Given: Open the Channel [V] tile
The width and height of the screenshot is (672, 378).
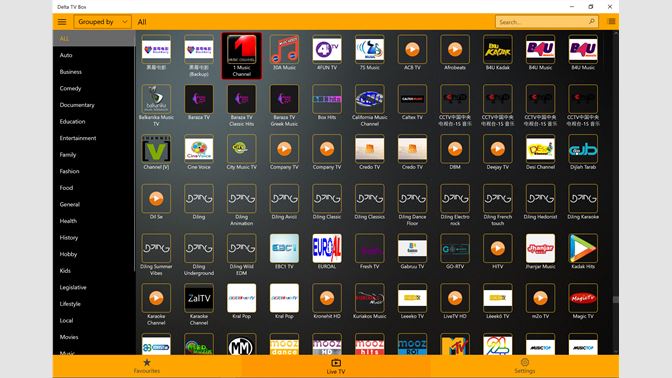Looking at the screenshot, I should (156, 152).
